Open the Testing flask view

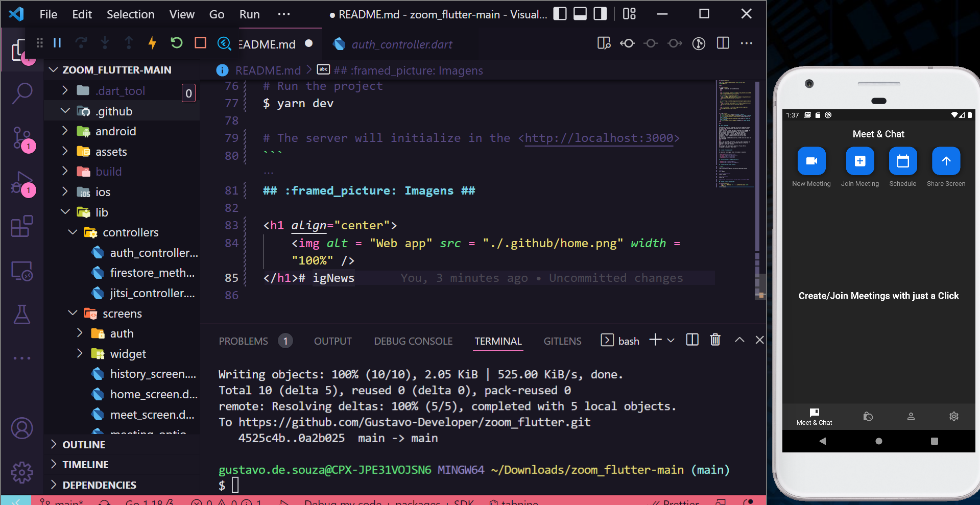[x=22, y=314]
